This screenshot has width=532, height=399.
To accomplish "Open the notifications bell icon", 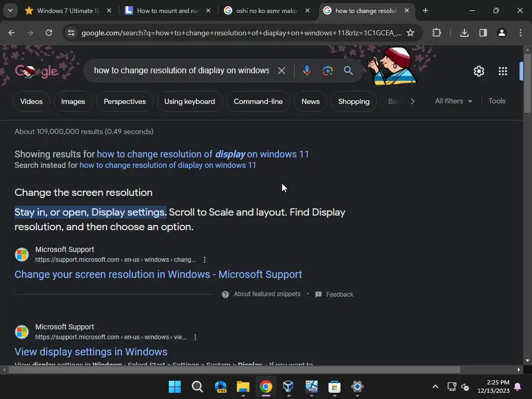I will tap(518, 387).
